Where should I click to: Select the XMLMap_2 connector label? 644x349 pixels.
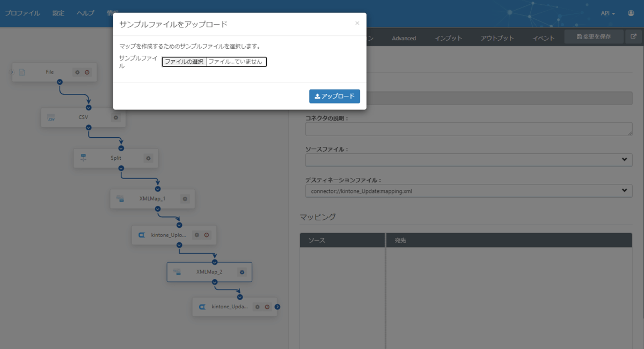coord(209,272)
